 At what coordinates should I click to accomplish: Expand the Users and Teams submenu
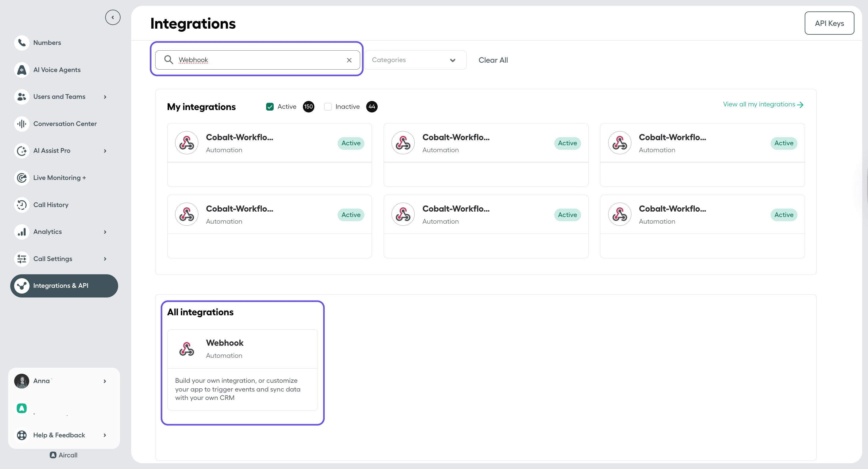point(105,97)
